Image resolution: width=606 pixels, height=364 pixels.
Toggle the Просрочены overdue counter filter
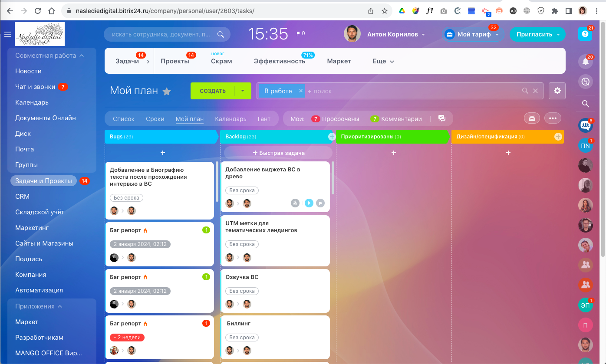pos(336,119)
